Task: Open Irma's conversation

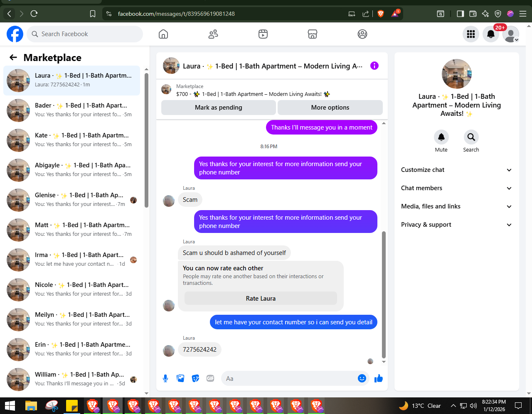Action: pos(71,260)
